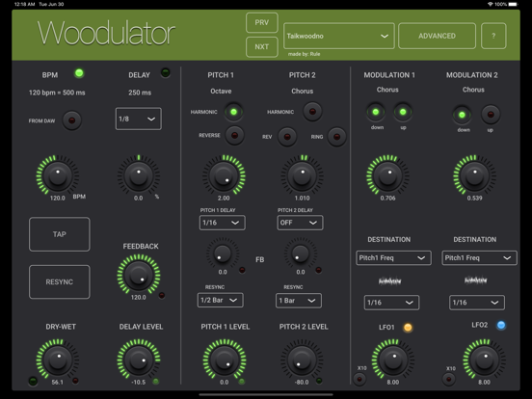The width and height of the screenshot is (532, 399).
Task: Click Modulation 2 depth knob 0.539
Action: click(474, 175)
